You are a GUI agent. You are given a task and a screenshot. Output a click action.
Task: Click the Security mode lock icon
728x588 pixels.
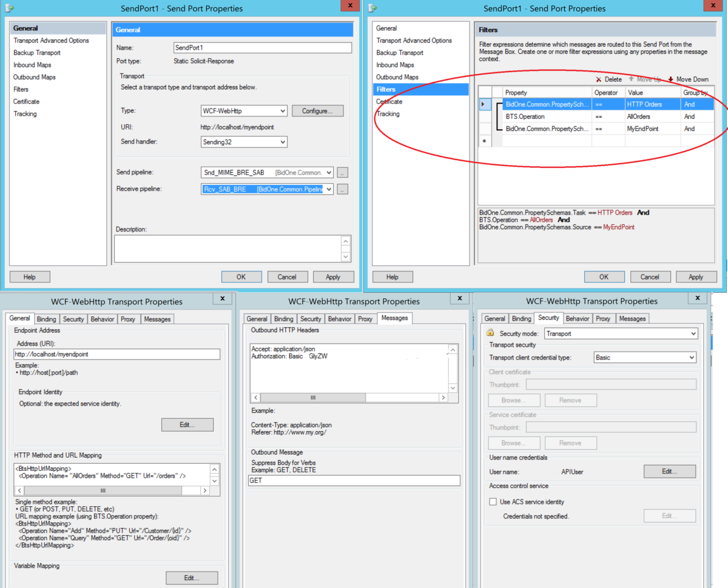tap(490, 333)
